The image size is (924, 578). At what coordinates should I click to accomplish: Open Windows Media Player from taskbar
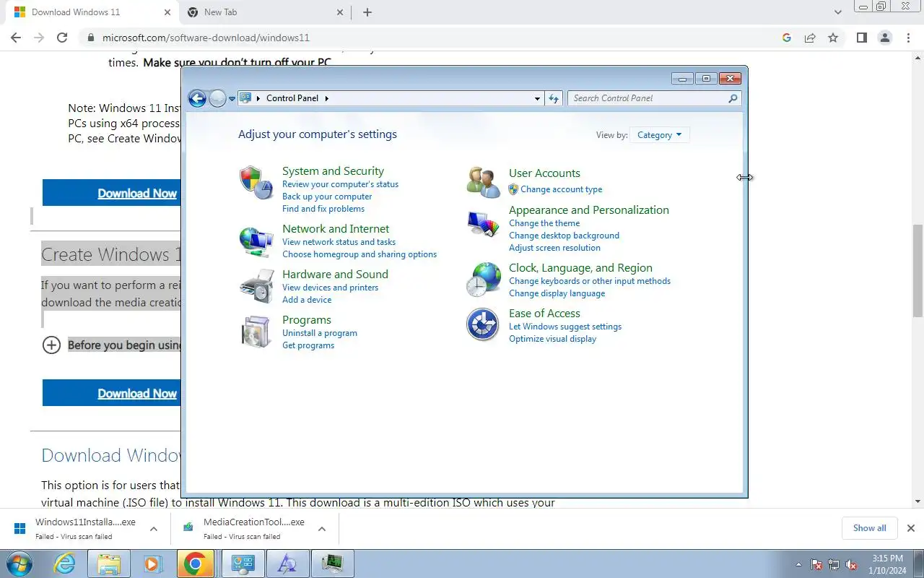click(152, 564)
